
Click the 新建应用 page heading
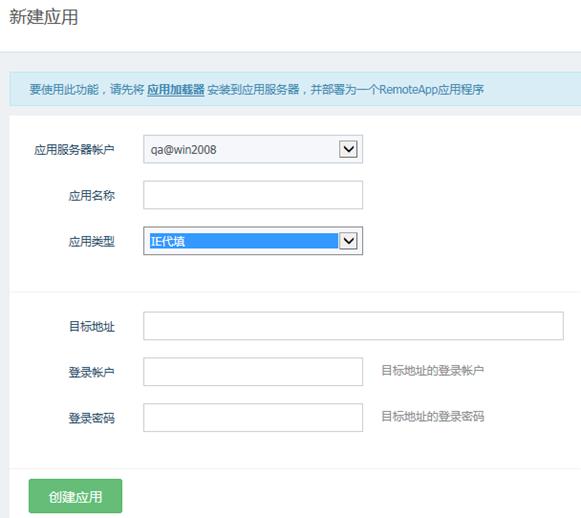coord(43,17)
